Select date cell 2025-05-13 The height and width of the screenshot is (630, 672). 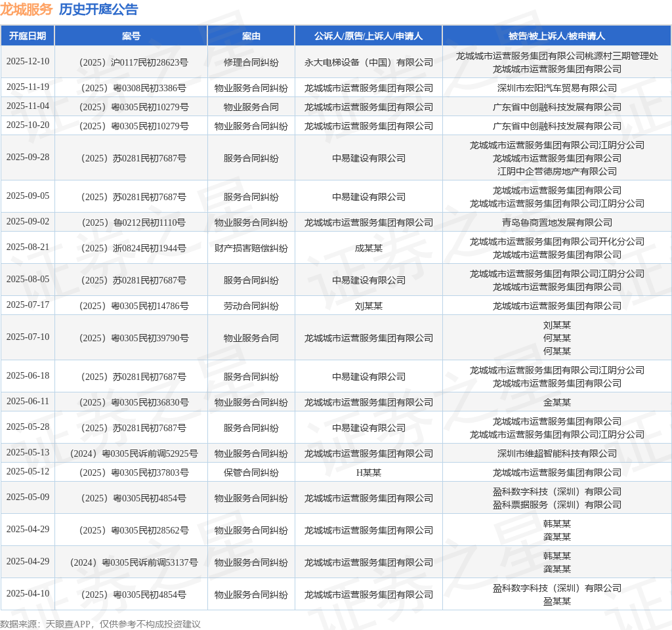[x=28, y=453]
